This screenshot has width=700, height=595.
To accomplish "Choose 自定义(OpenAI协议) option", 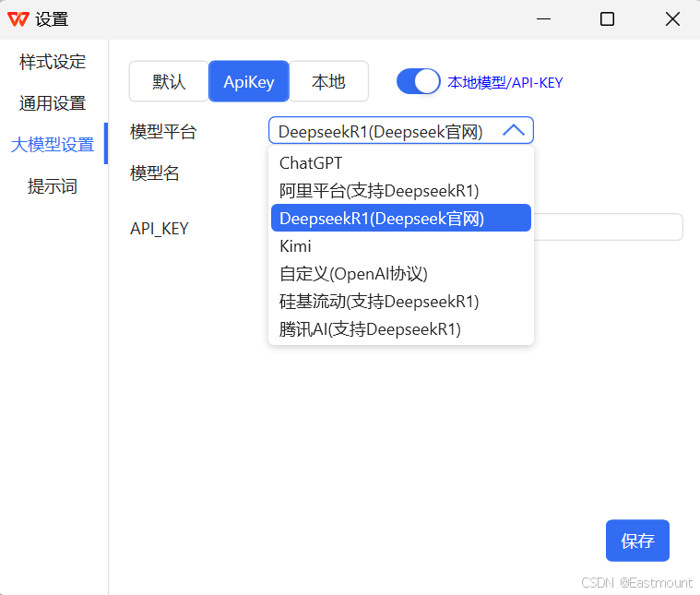I will coord(401,274).
